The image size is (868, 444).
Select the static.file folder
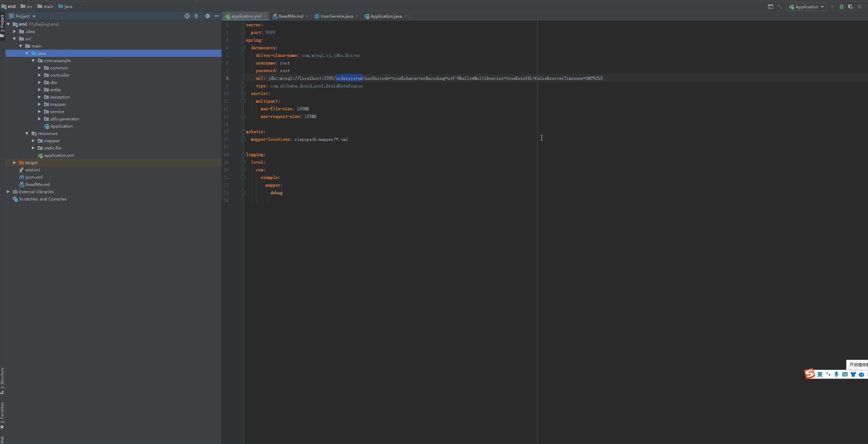(52, 148)
